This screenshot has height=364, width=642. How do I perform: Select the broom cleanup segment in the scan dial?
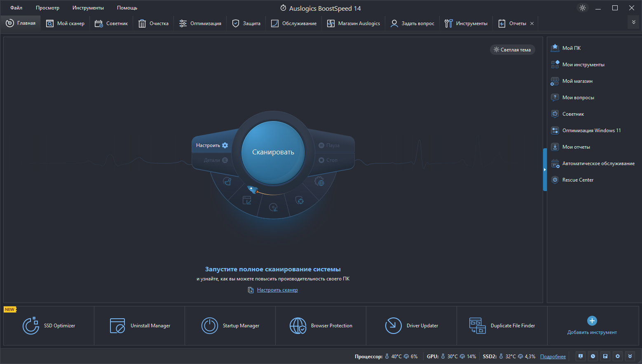pos(227,181)
